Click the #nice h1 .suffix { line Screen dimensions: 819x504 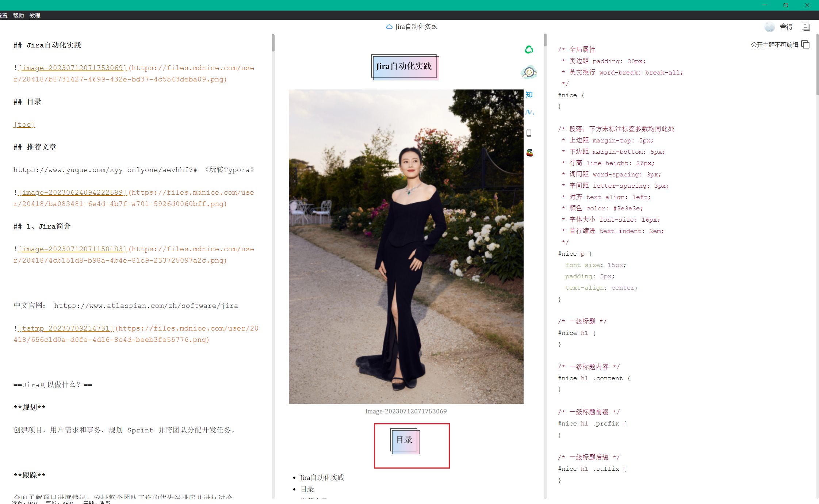(592, 469)
